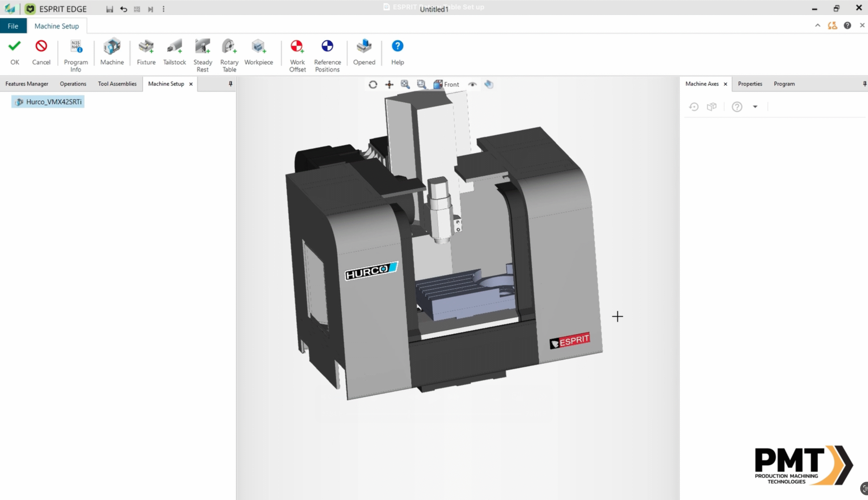Activate the rotate view tool
The height and width of the screenshot is (500, 868).
pos(373,84)
